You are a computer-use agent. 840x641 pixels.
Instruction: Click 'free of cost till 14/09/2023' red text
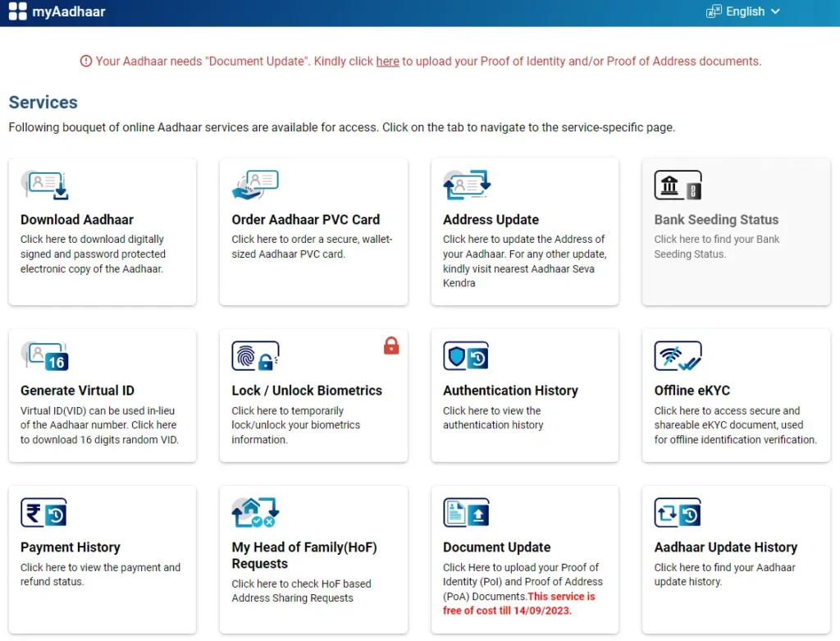(x=507, y=611)
